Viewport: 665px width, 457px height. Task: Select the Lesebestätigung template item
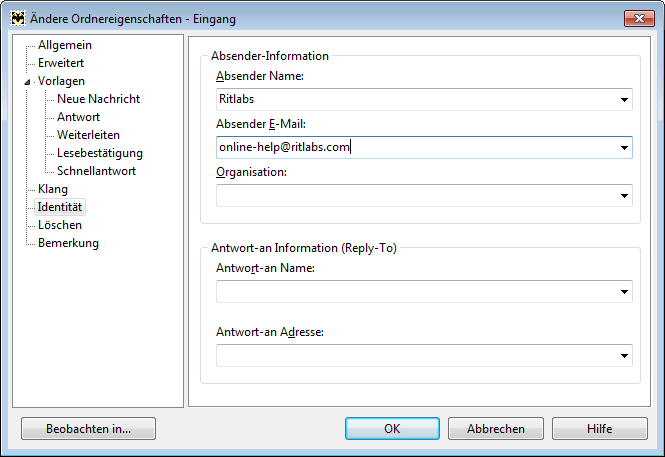click(100, 153)
